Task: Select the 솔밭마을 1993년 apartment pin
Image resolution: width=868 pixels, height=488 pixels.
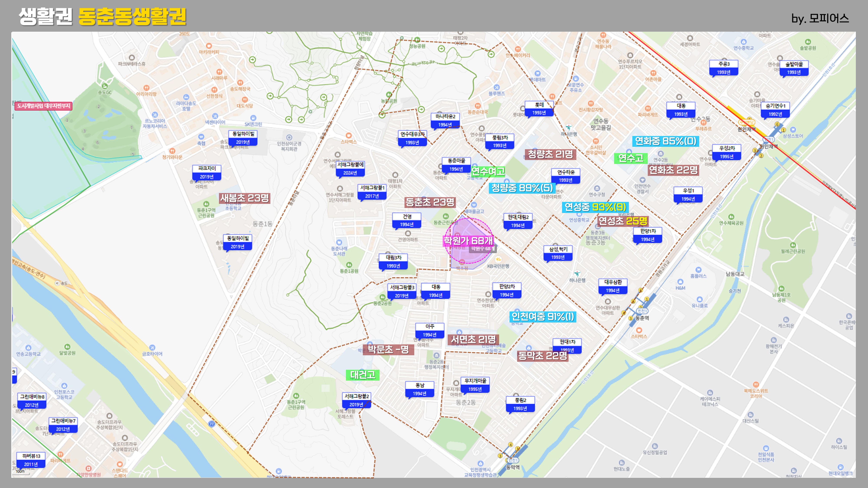Action: (794, 68)
